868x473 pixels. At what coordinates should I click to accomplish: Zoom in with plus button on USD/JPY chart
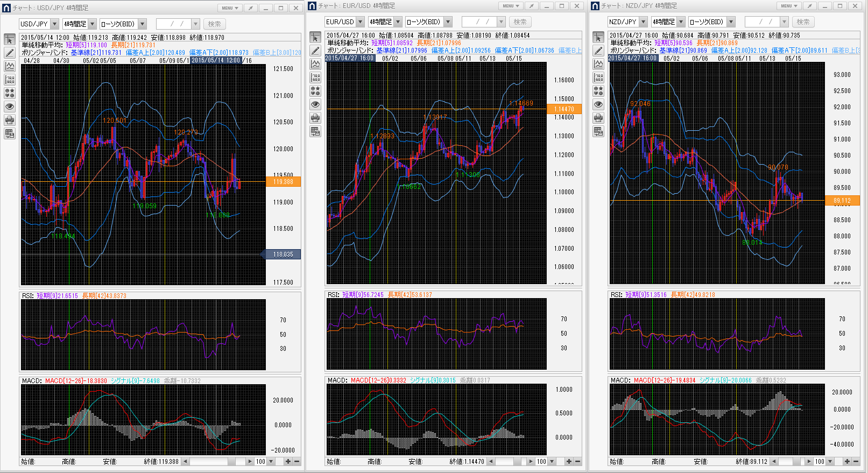tap(288, 461)
